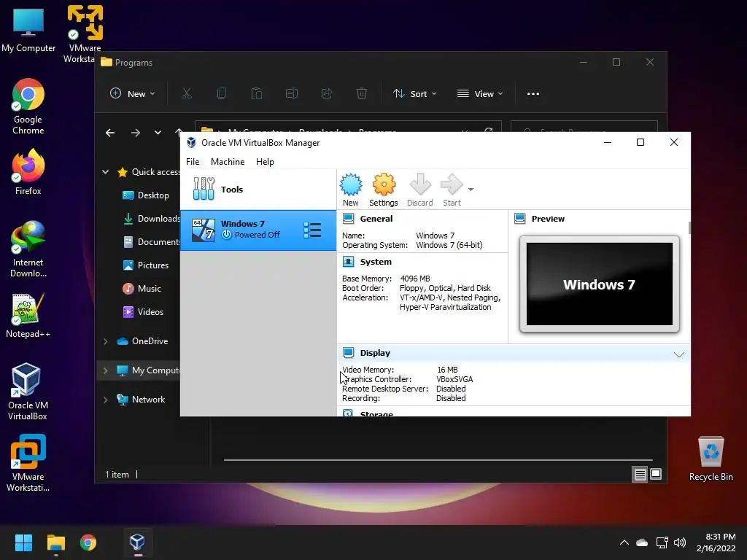Click Notepad++ desktop icon
The height and width of the screenshot is (560, 747).
28,316
